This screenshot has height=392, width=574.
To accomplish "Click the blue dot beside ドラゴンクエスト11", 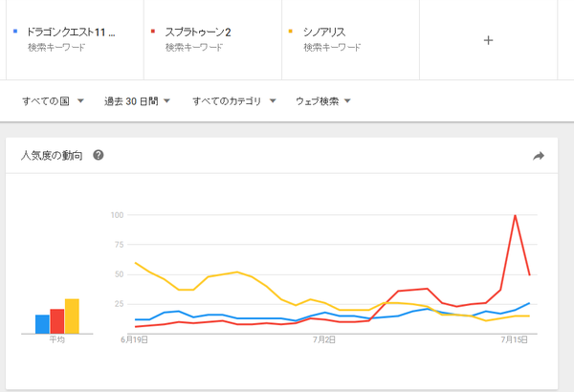I will pos(15,32).
